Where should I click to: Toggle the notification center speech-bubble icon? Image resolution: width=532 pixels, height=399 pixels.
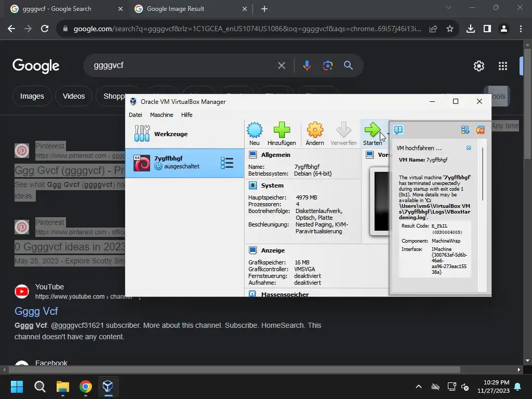(x=398, y=129)
